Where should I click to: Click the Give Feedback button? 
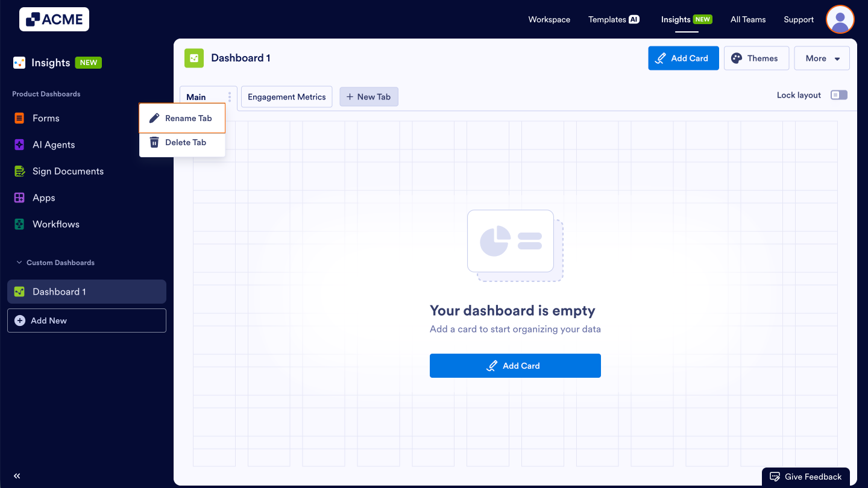click(x=805, y=476)
